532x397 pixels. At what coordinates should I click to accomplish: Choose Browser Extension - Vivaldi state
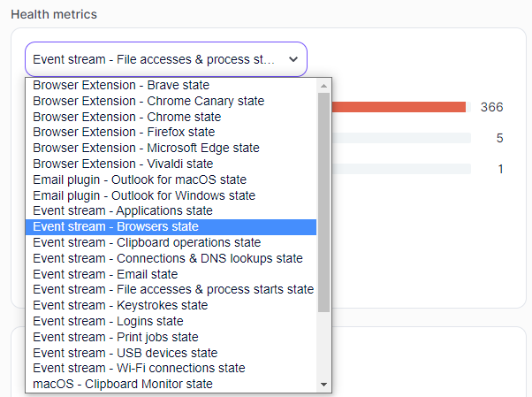pyautogui.click(x=123, y=164)
